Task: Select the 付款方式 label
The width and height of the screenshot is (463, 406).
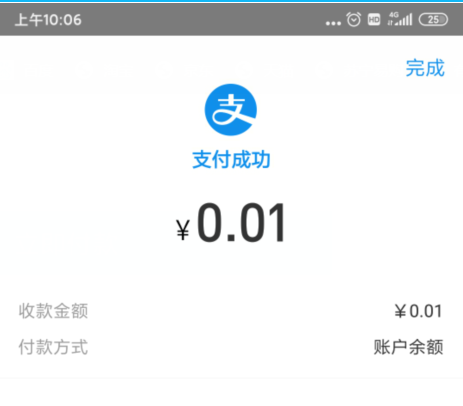Action: [53, 347]
